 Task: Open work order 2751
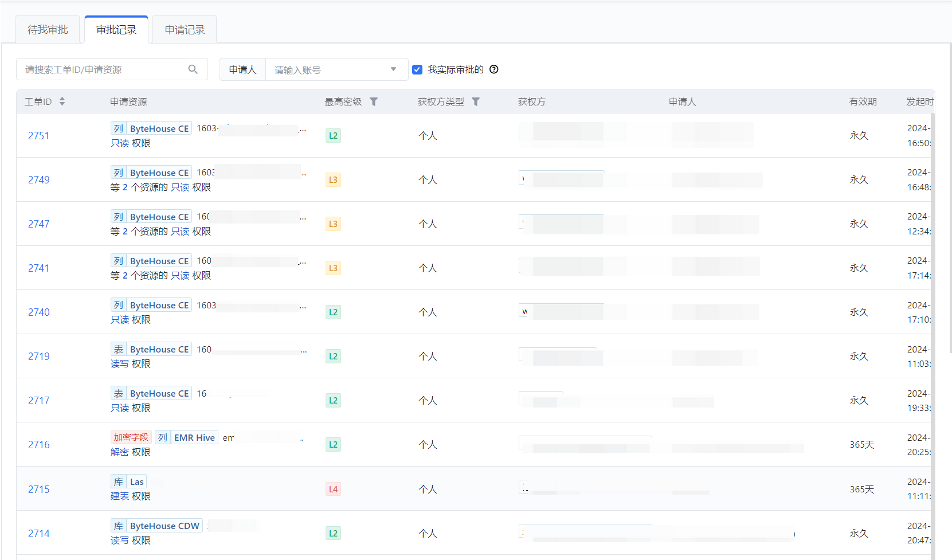38,136
